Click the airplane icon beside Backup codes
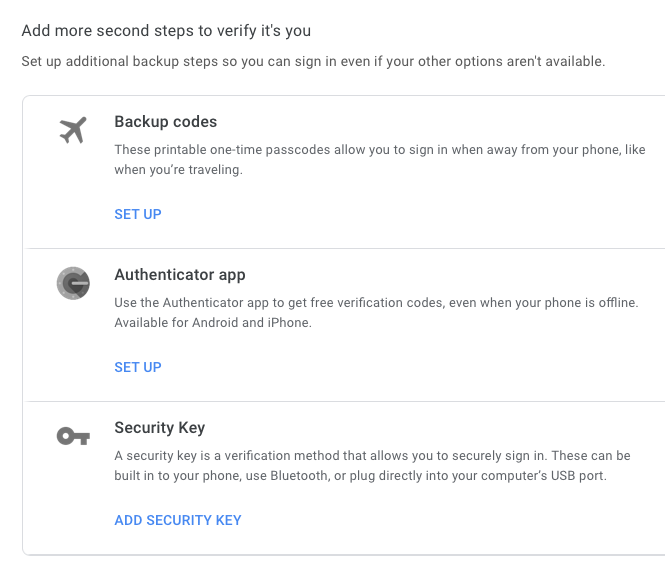665x563 pixels. pos(73,130)
